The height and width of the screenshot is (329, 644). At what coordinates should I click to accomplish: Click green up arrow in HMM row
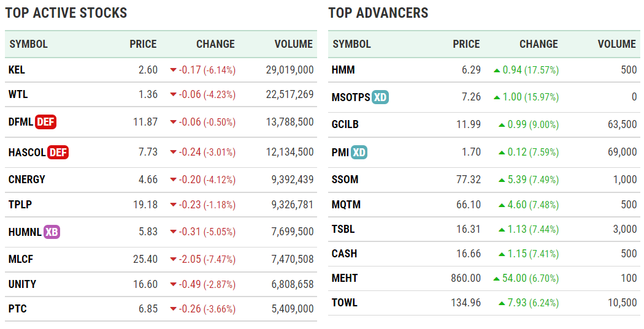pos(497,70)
